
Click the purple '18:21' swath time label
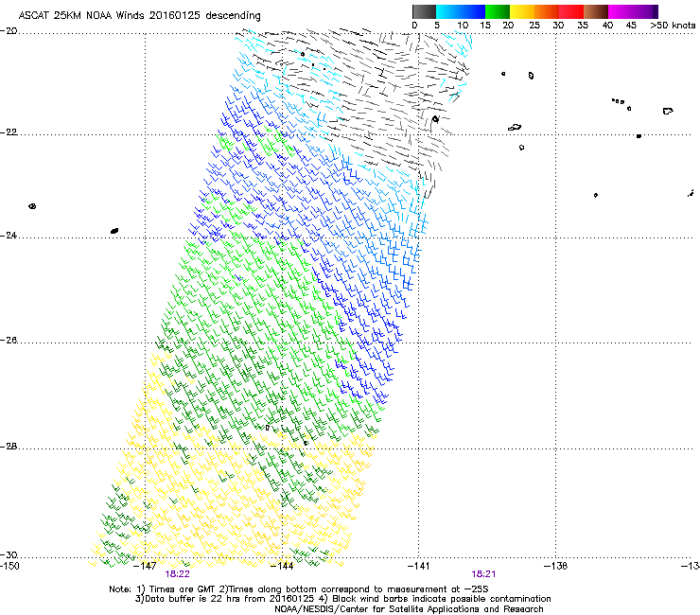[483, 574]
